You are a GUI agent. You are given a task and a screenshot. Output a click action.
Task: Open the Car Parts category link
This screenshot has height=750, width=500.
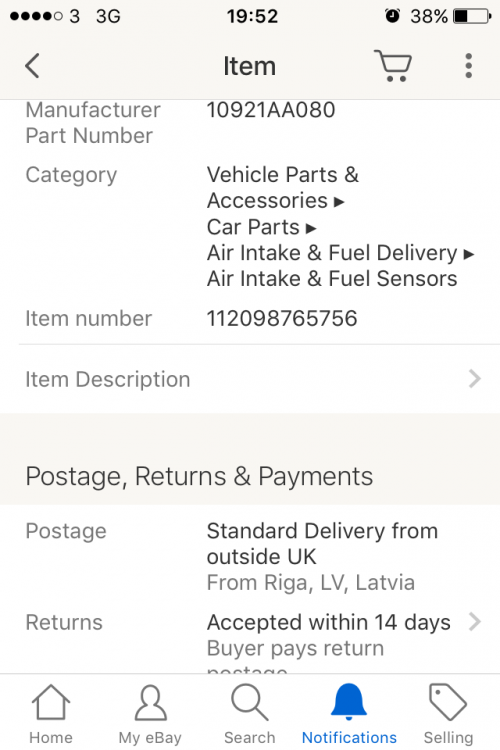[253, 227]
